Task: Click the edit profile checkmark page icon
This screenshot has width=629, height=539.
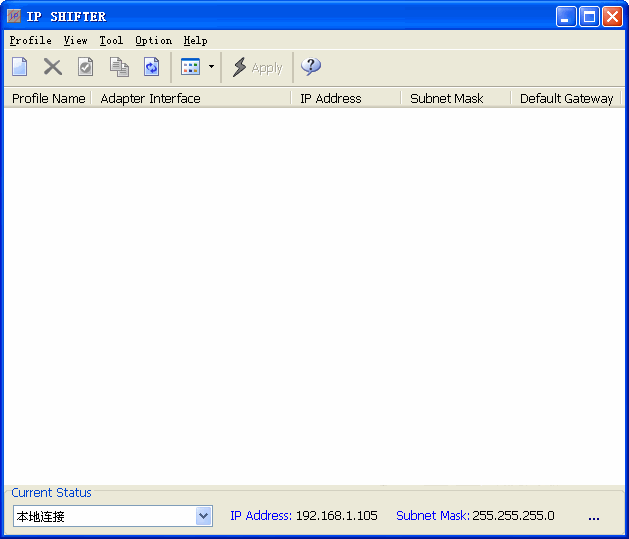Action: pyautogui.click(x=86, y=67)
